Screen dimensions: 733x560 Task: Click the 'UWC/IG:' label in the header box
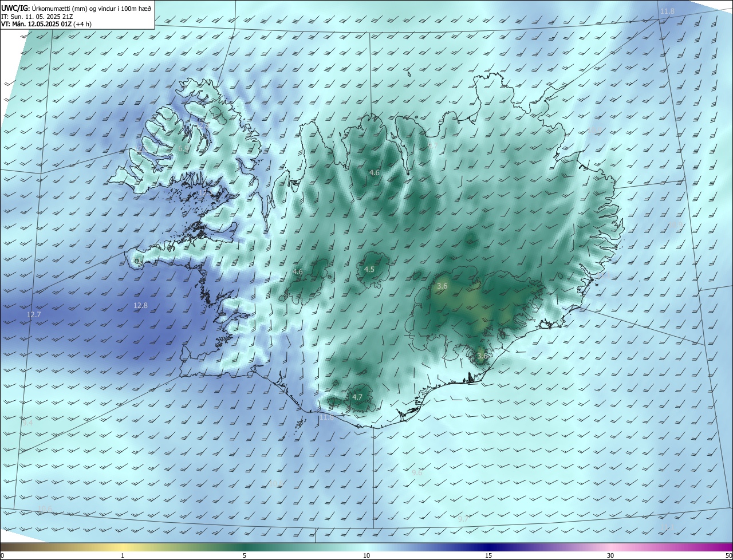pyautogui.click(x=15, y=9)
